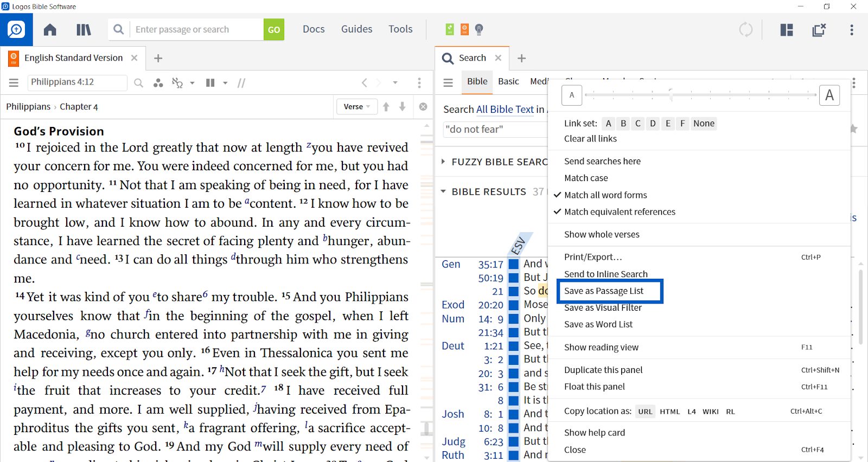Open the main application kebab menu

point(852,29)
